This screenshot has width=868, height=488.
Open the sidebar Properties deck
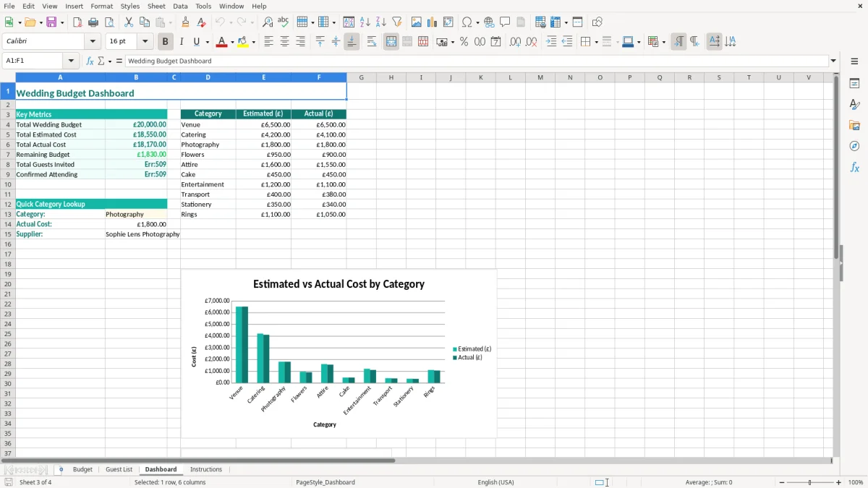[854, 83]
